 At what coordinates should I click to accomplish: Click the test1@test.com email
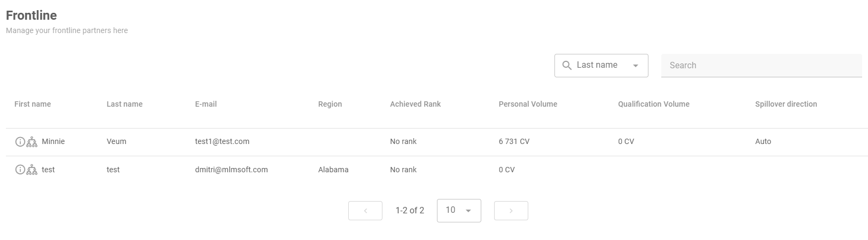point(222,142)
